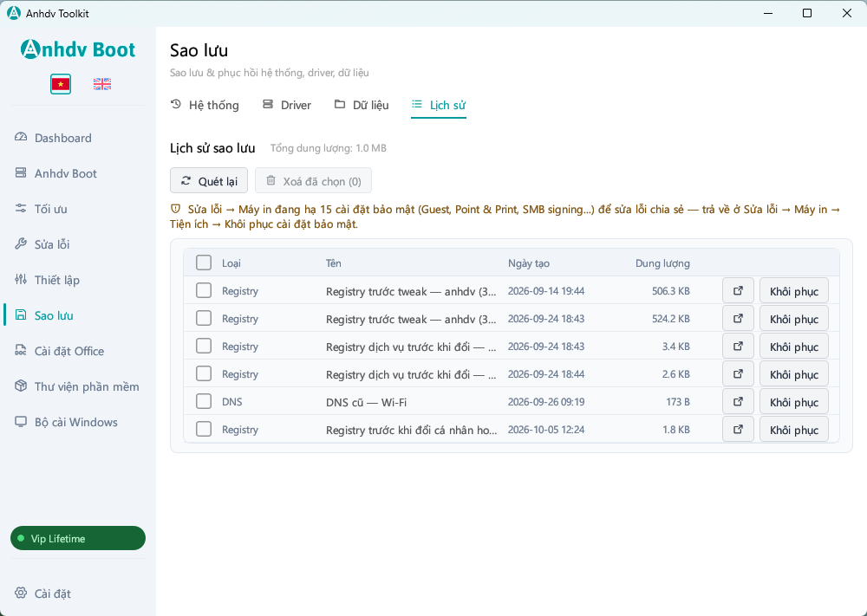Go to Dashboard in sidebar
The height and width of the screenshot is (616, 867).
point(77,138)
